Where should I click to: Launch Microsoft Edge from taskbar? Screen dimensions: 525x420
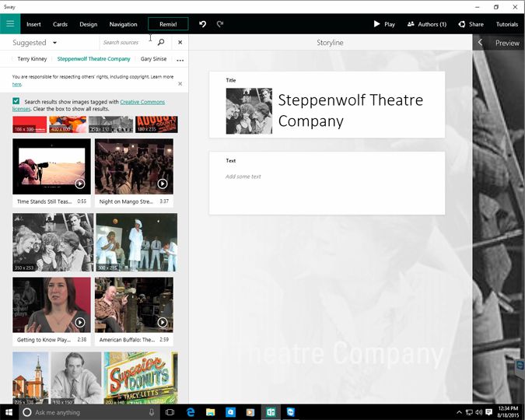(191, 412)
